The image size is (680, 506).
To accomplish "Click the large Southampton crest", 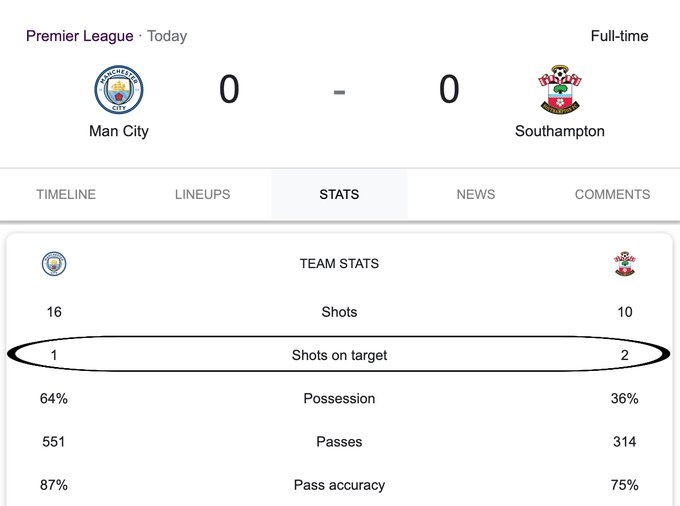I will (x=559, y=89).
